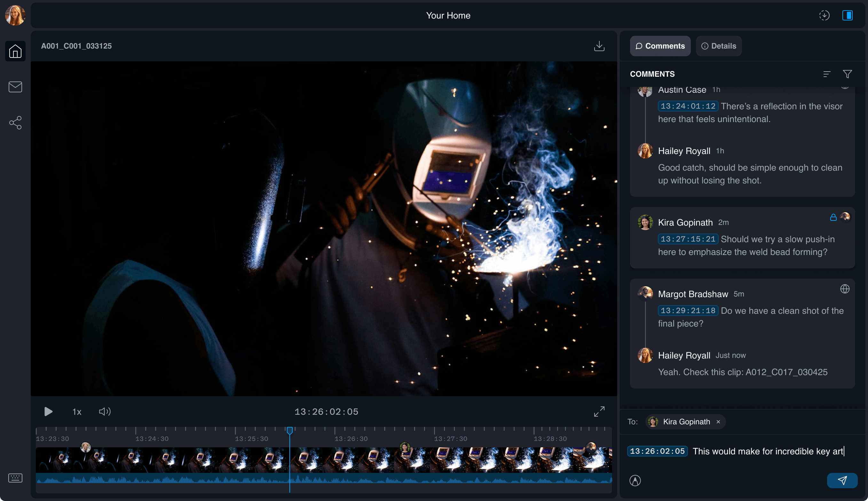Click the timeline playhead handle
This screenshot has width=868, height=501.
289,430
